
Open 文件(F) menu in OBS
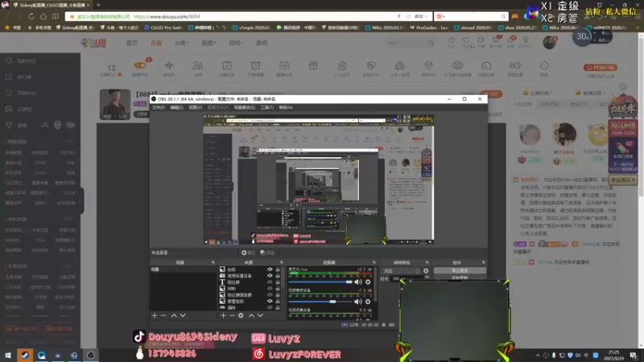point(158,108)
